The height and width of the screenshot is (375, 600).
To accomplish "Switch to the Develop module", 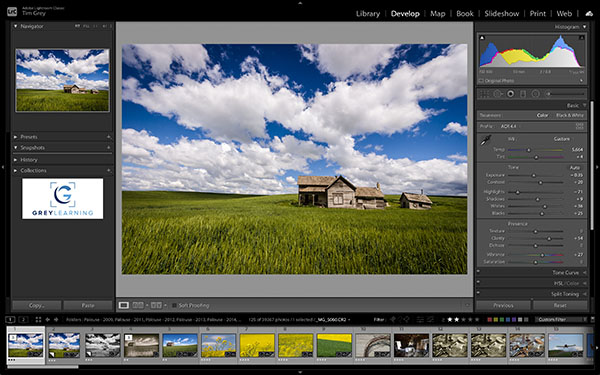I will coord(405,13).
